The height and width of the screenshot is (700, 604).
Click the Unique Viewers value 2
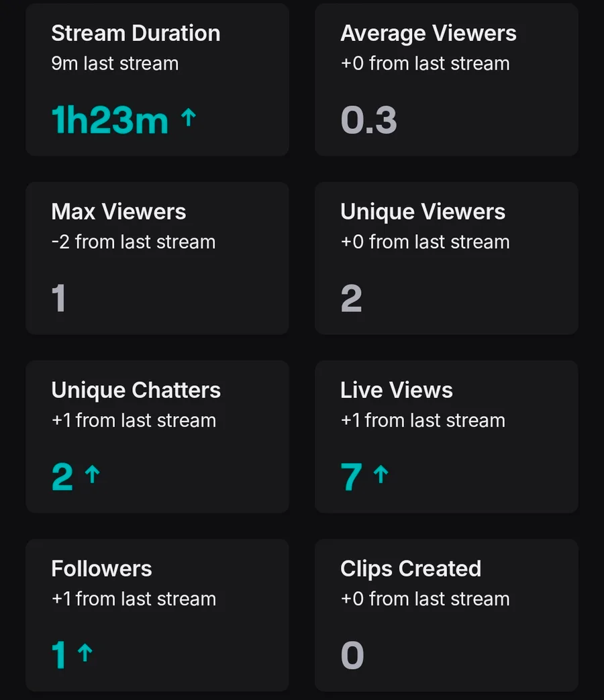(x=351, y=299)
